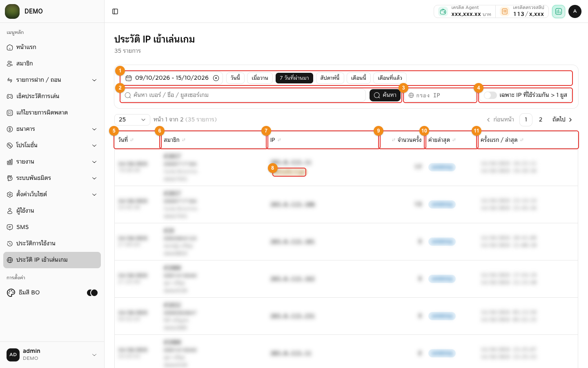Select the เดือนที่แล้ว date preset
The image size is (588, 368).
point(390,78)
